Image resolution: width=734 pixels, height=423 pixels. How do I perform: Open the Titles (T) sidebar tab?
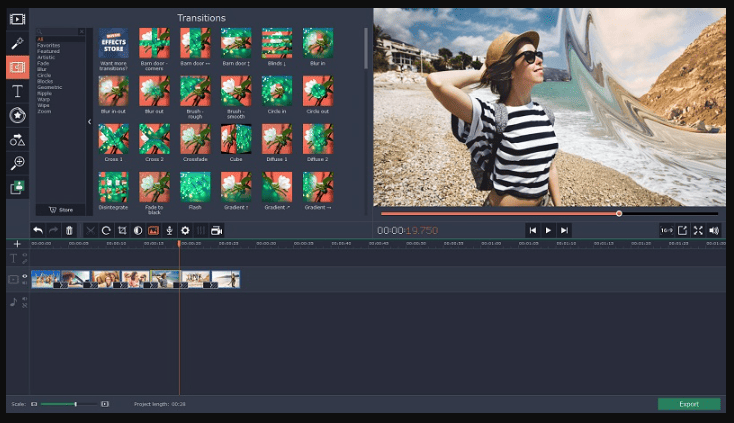[x=17, y=91]
